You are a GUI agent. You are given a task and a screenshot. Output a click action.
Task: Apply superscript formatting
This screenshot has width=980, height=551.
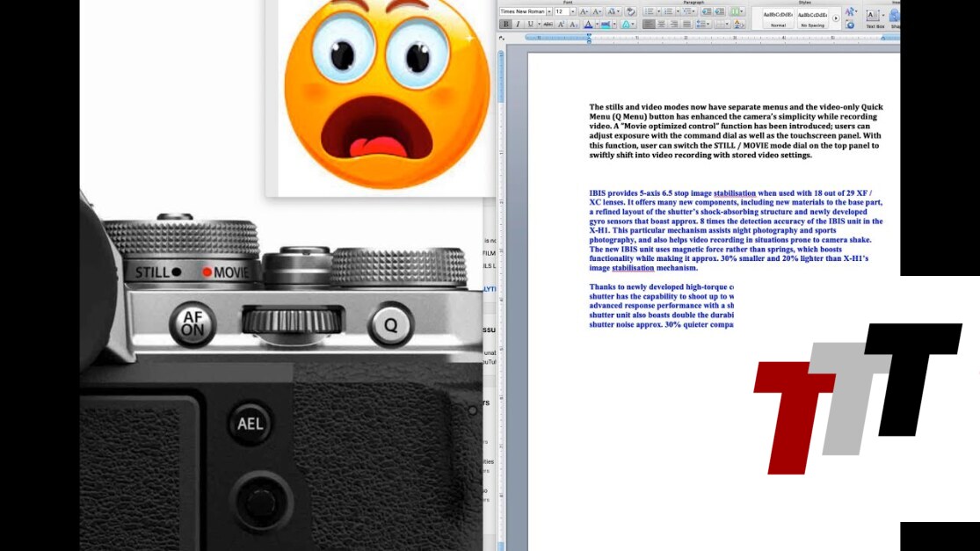click(562, 25)
